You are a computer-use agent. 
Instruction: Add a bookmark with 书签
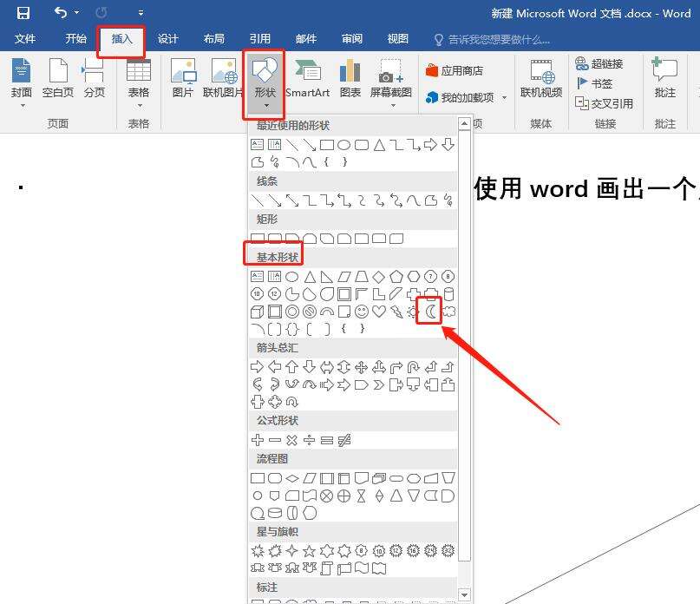[594, 83]
